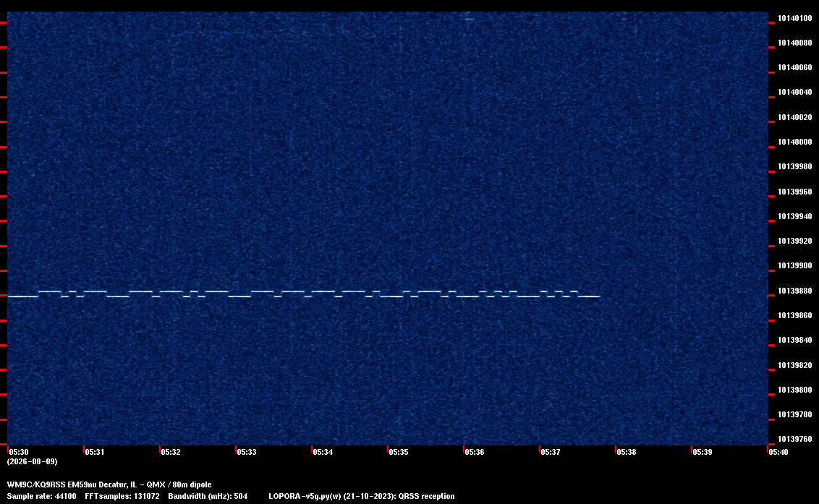
Task: Click the 10139880 frequency label
Action: pos(794,291)
